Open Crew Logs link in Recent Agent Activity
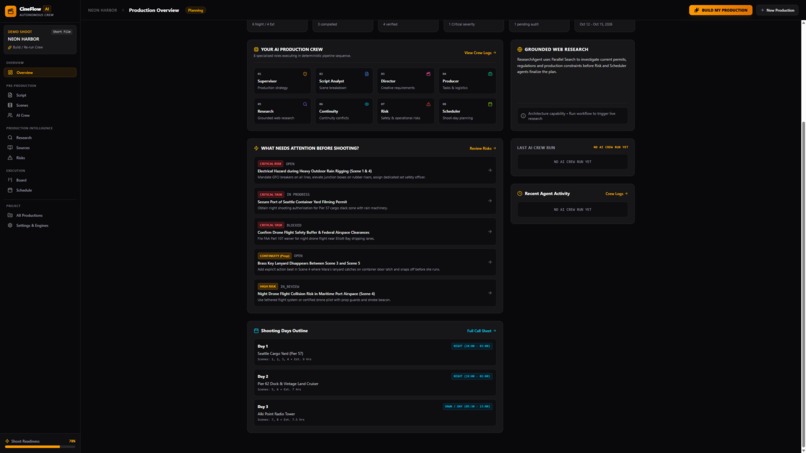 616,194
